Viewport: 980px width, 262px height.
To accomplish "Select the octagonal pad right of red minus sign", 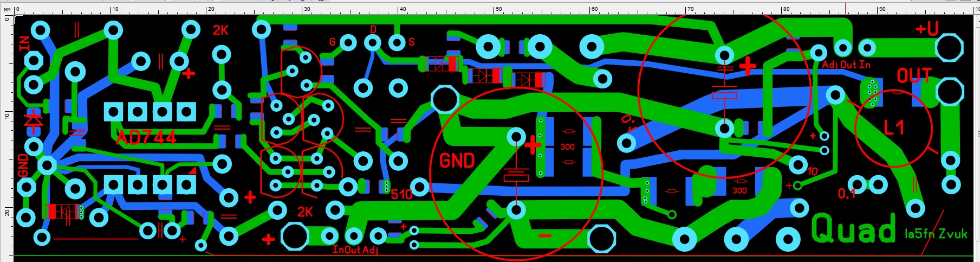I will 602,239.
